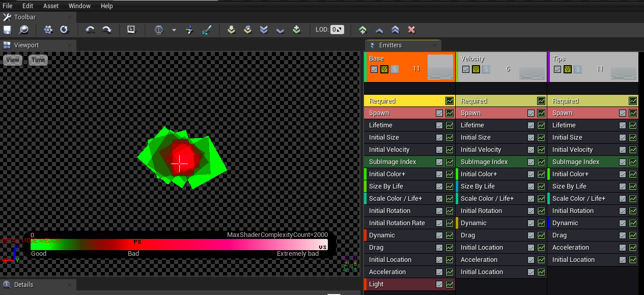Click the Undo arrow icon
This screenshot has height=295, width=644.
point(90,30)
